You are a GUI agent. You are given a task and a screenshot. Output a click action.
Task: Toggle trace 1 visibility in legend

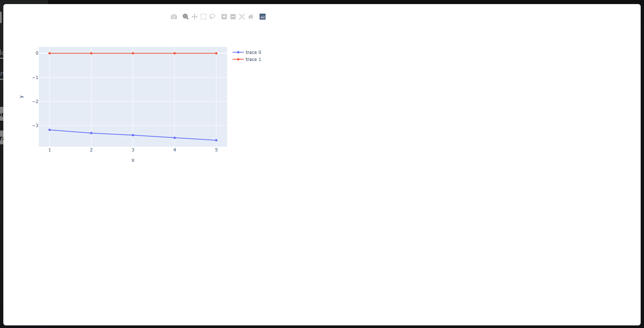point(247,59)
